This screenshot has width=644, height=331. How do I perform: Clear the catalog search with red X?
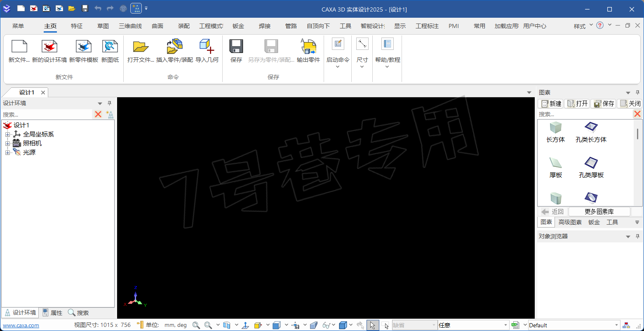637,114
